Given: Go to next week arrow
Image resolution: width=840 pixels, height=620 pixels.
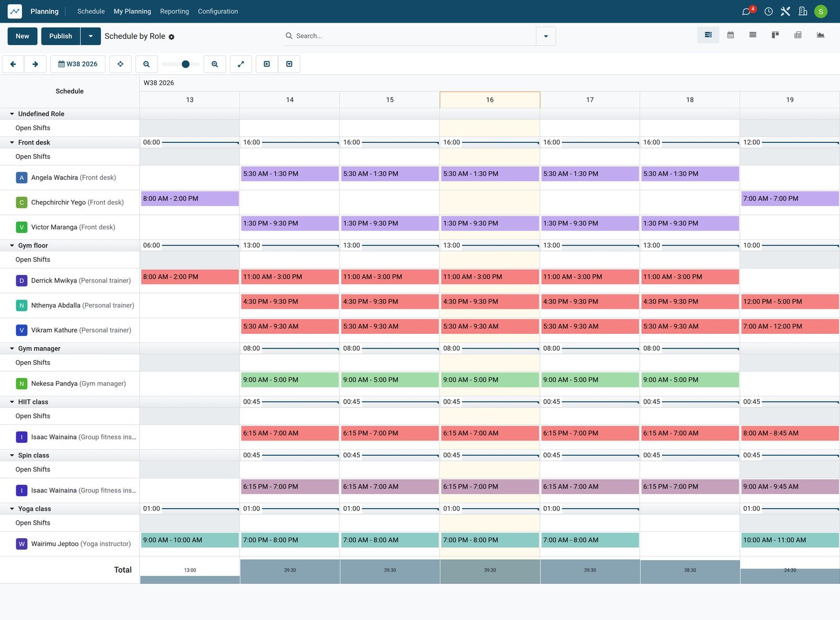Looking at the screenshot, I should tap(35, 64).
